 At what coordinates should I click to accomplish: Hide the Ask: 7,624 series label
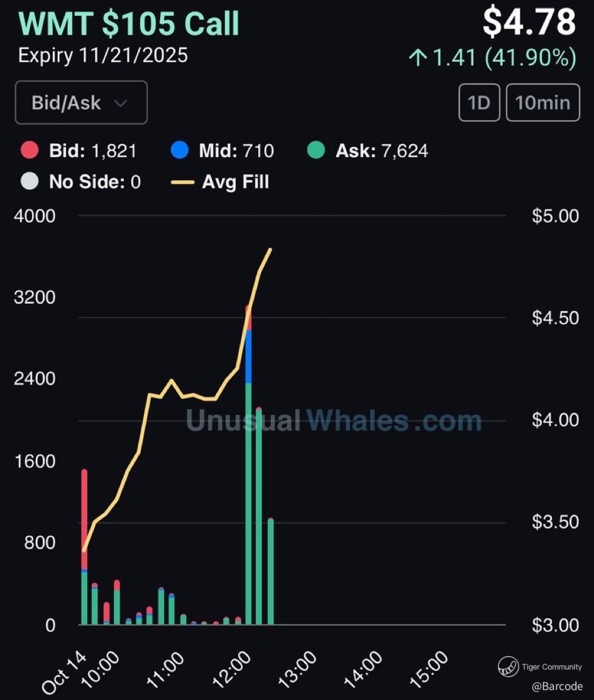pos(382,150)
